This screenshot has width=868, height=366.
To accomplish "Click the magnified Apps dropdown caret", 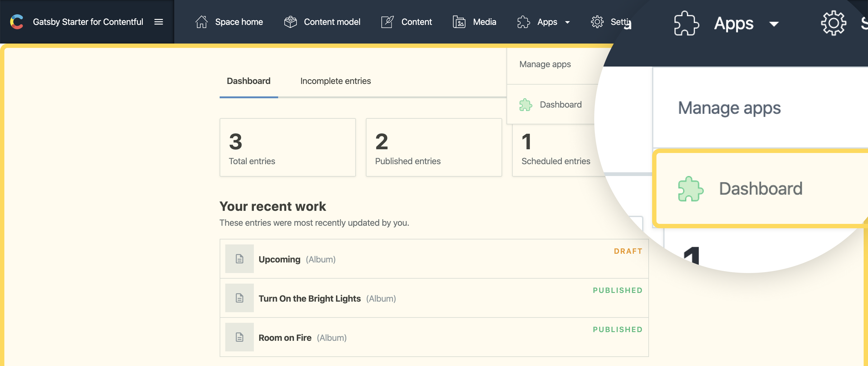I will point(774,24).
